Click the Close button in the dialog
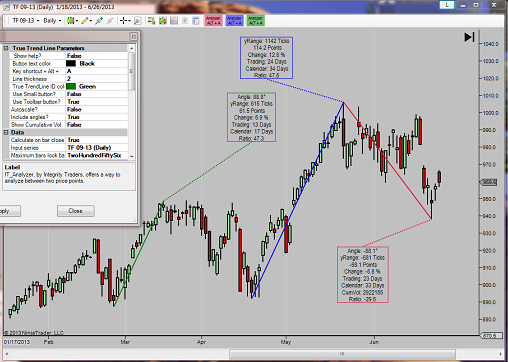The width and height of the screenshot is (508, 362). [x=76, y=211]
